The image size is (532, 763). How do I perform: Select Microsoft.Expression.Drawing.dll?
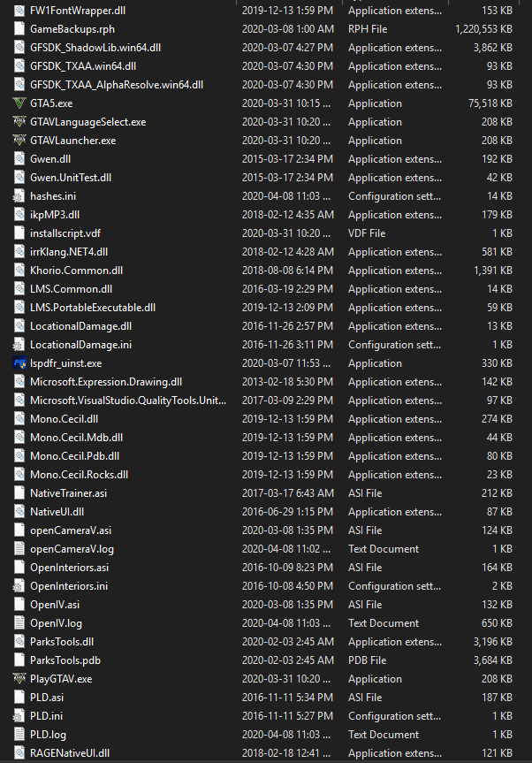pyautogui.click(x=106, y=382)
